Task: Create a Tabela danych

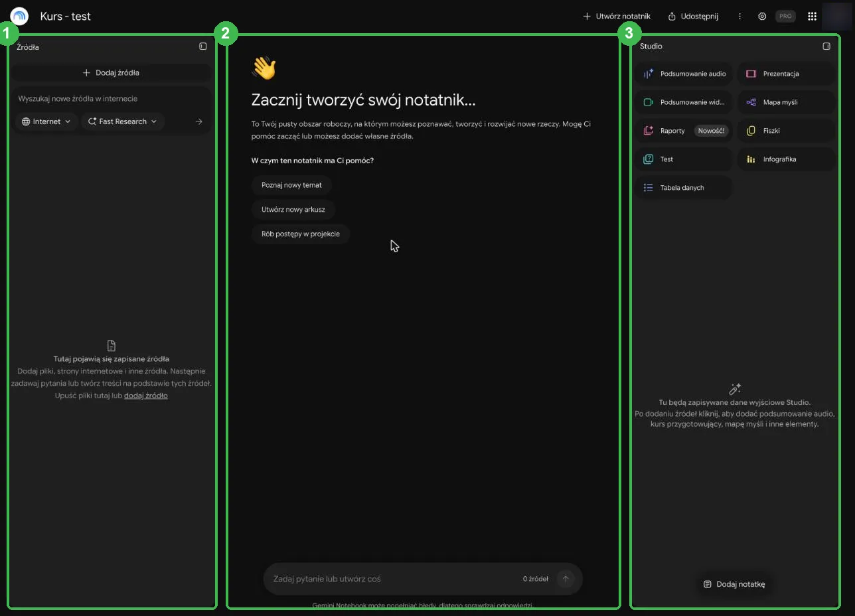Action: (x=684, y=188)
